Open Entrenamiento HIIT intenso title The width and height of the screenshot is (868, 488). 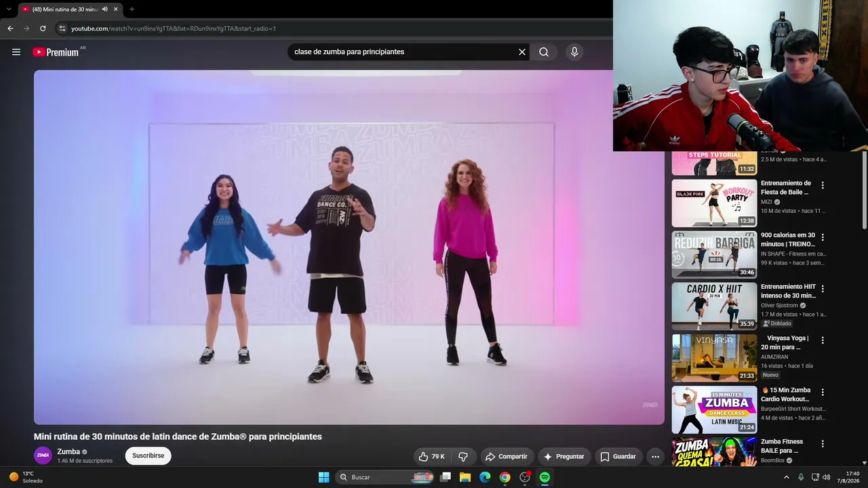tap(788, 291)
